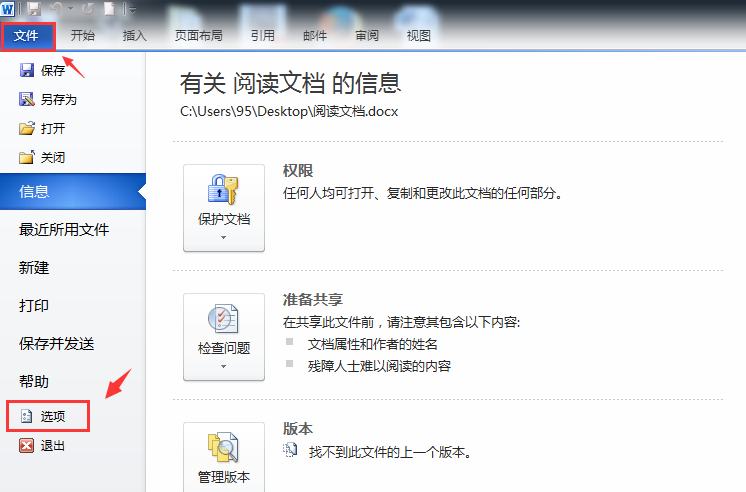Click the New document icon in quick access toolbar
746x492 pixels.
pos(109,9)
